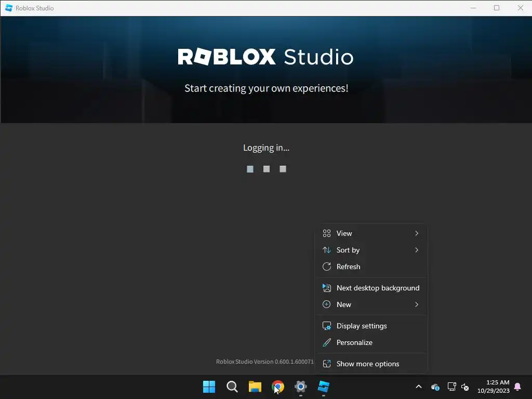Open taskbar Search

pyautogui.click(x=232, y=387)
